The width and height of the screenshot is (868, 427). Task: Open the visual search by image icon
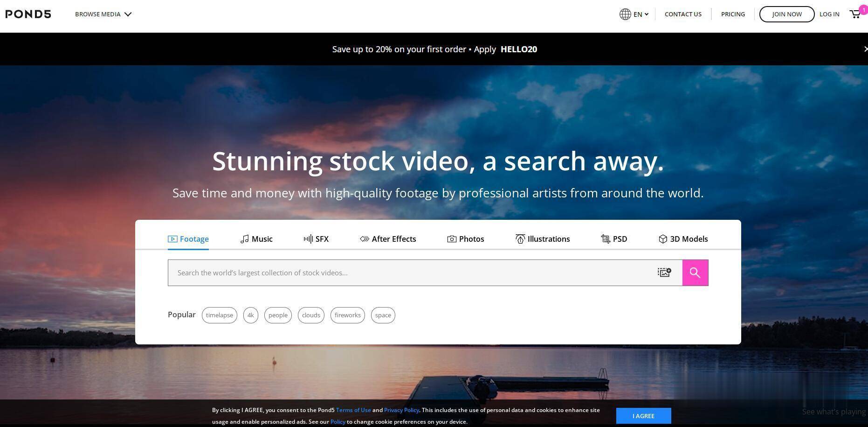[x=664, y=273]
